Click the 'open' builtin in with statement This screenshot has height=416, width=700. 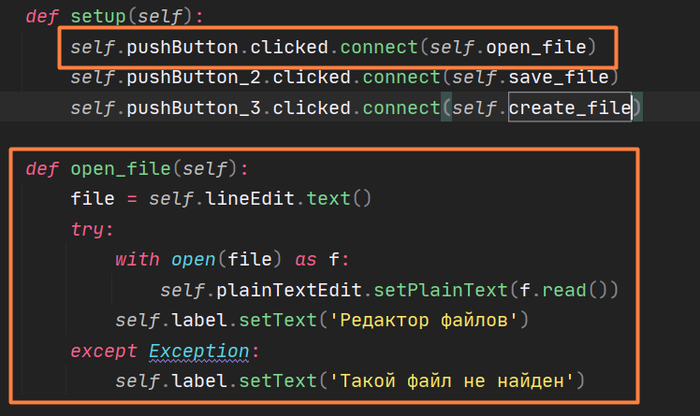[193, 260]
